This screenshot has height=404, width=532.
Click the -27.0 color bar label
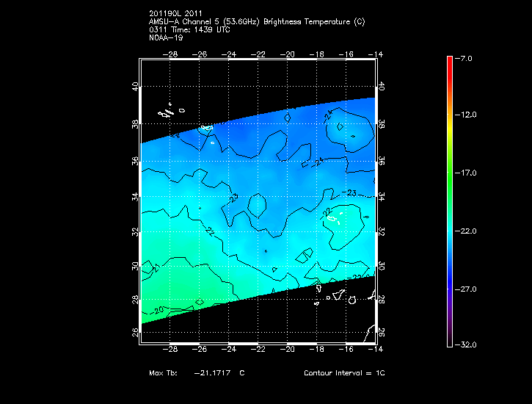[x=467, y=289]
